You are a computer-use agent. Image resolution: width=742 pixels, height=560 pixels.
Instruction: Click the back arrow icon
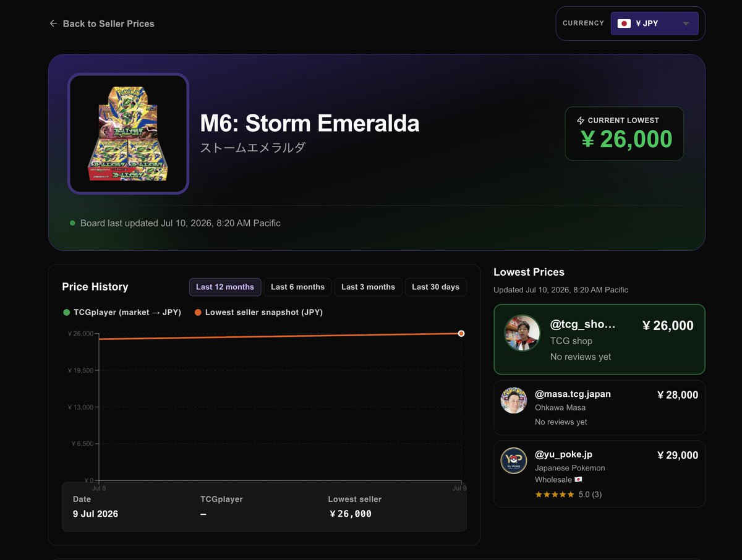pos(53,23)
